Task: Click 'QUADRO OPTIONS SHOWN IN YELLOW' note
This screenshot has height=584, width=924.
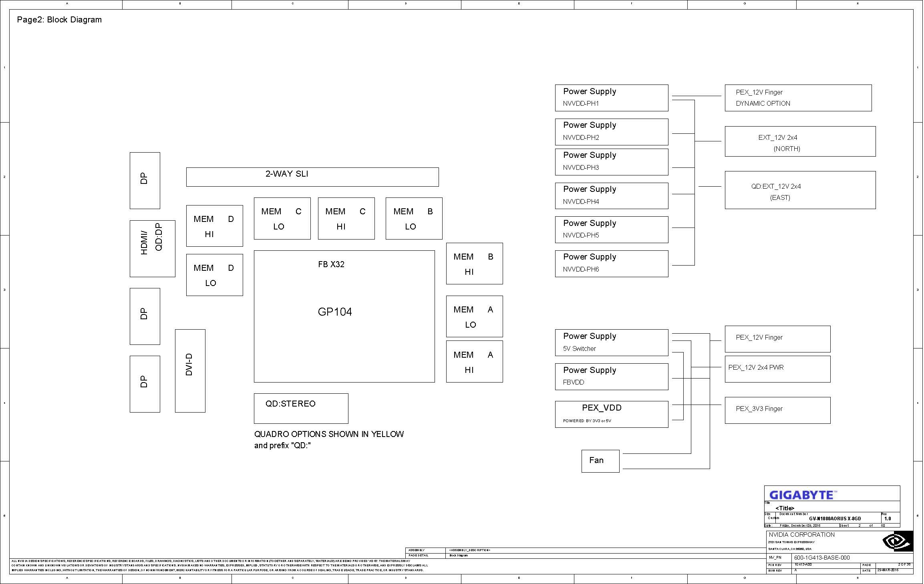Action: (329, 434)
